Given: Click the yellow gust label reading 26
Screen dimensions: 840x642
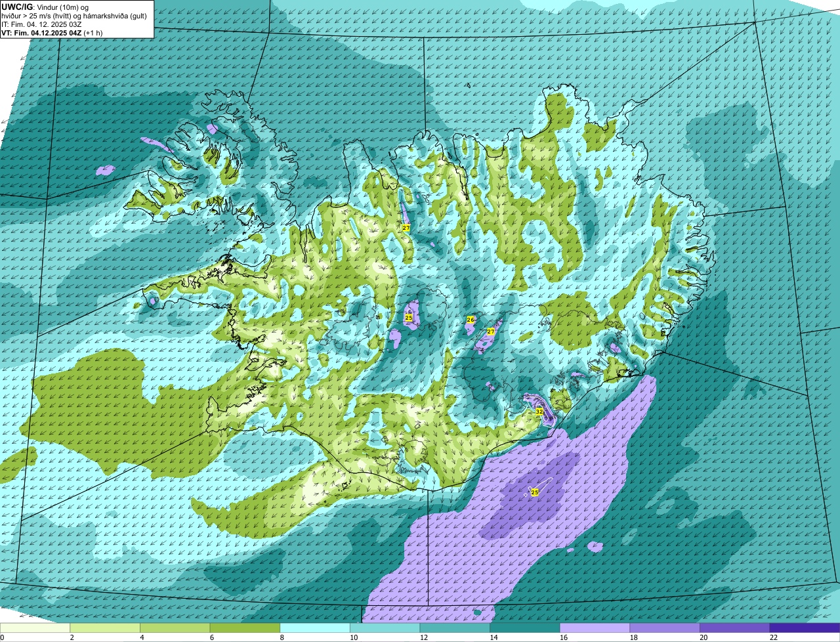Looking at the screenshot, I should tap(470, 320).
